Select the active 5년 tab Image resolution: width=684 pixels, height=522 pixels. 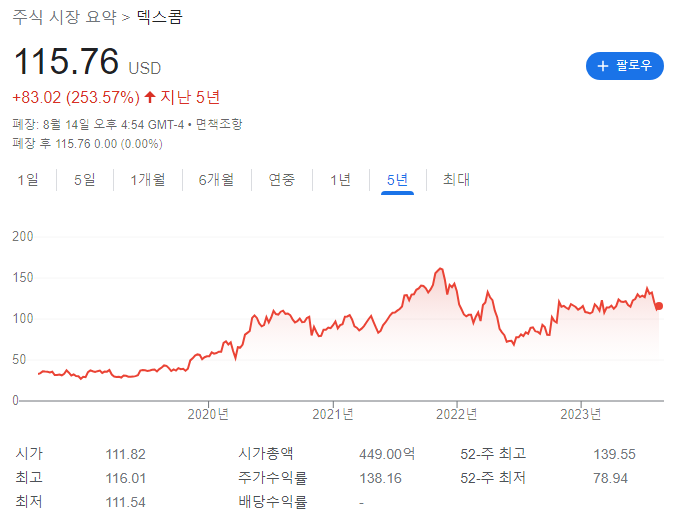point(397,180)
